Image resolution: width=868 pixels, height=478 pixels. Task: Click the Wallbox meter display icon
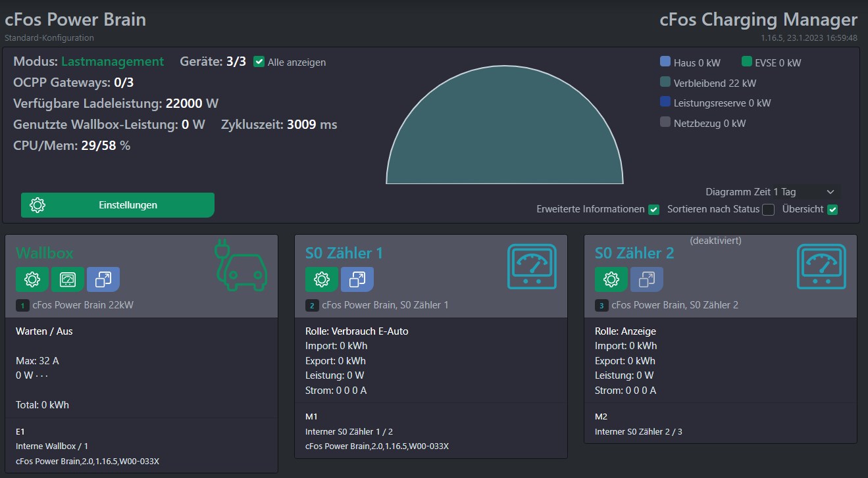[68, 279]
